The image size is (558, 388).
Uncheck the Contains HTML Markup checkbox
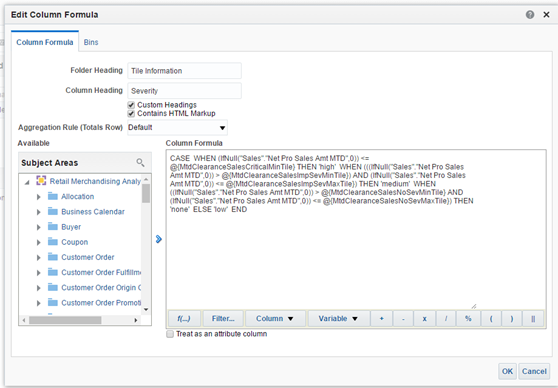131,113
